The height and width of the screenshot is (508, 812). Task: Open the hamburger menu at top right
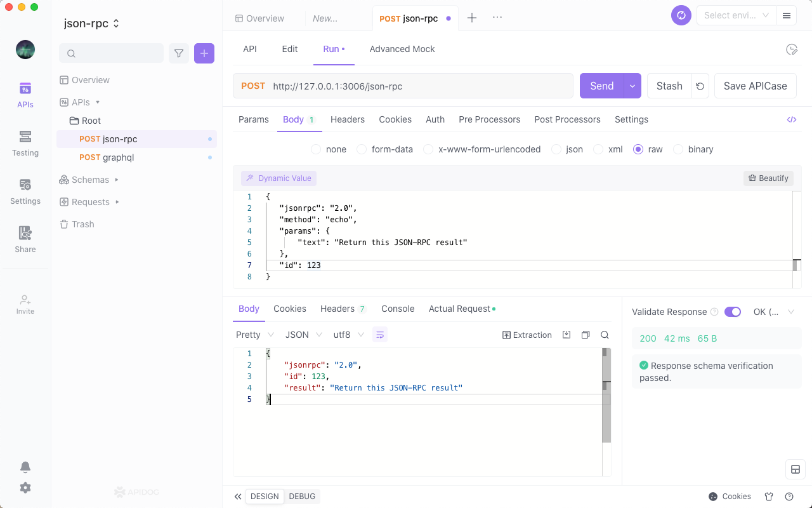pyautogui.click(x=787, y=15)
